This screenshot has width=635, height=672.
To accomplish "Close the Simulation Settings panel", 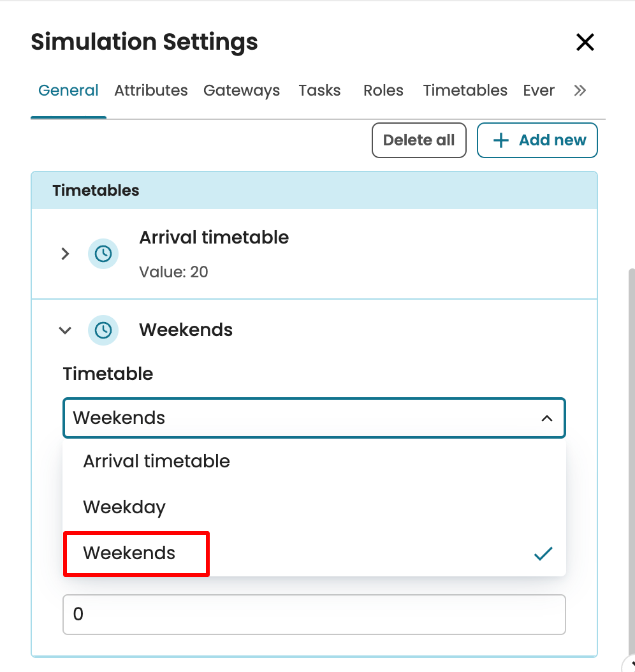I will (x=585, y=43).
